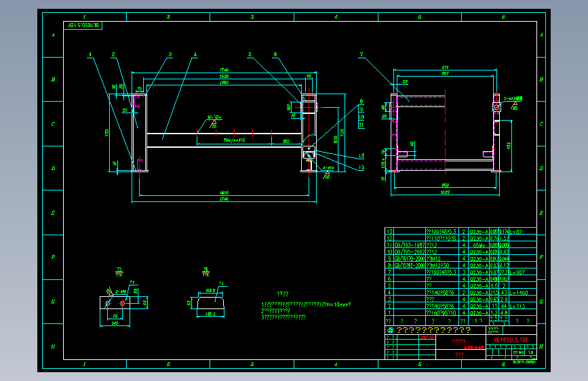Select zone letter E on the left border
Screen dimensions: 588x381
[x=53, y=213]
